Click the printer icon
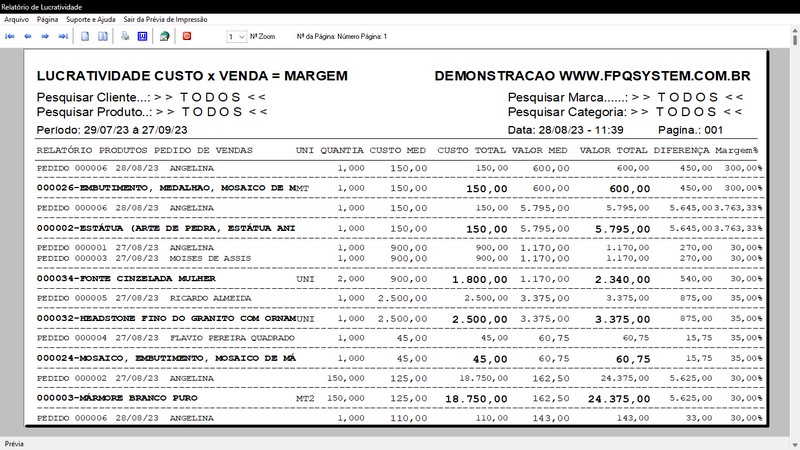 coord(125,36)
